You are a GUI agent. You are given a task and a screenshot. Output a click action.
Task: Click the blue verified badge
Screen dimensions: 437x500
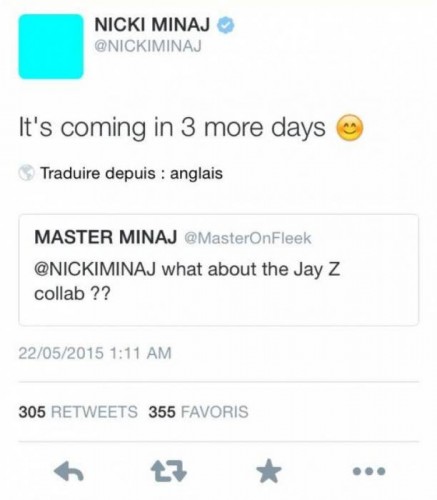(x=226, y=25)
